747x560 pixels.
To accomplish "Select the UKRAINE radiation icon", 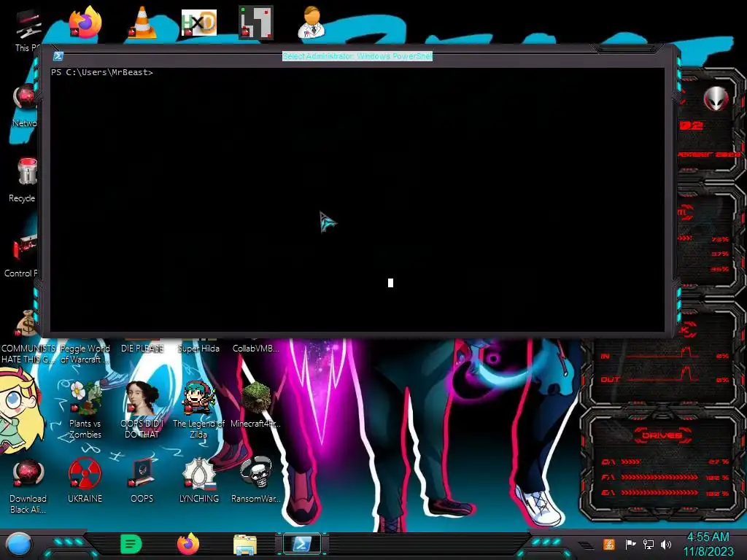I will coord(85,480).
